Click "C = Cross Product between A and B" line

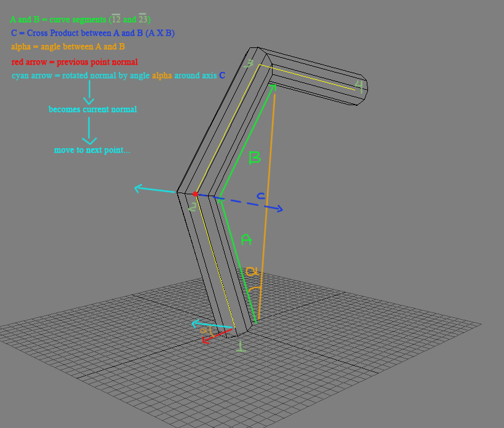[92, 33]
